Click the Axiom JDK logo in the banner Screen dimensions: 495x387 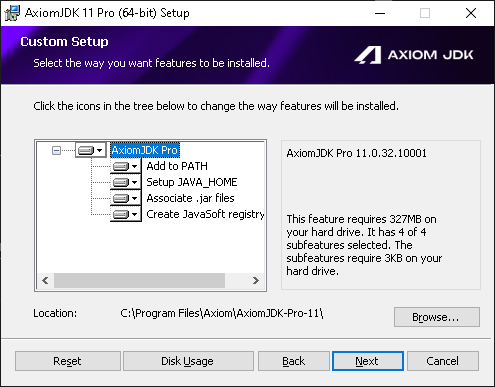point(414,55)
